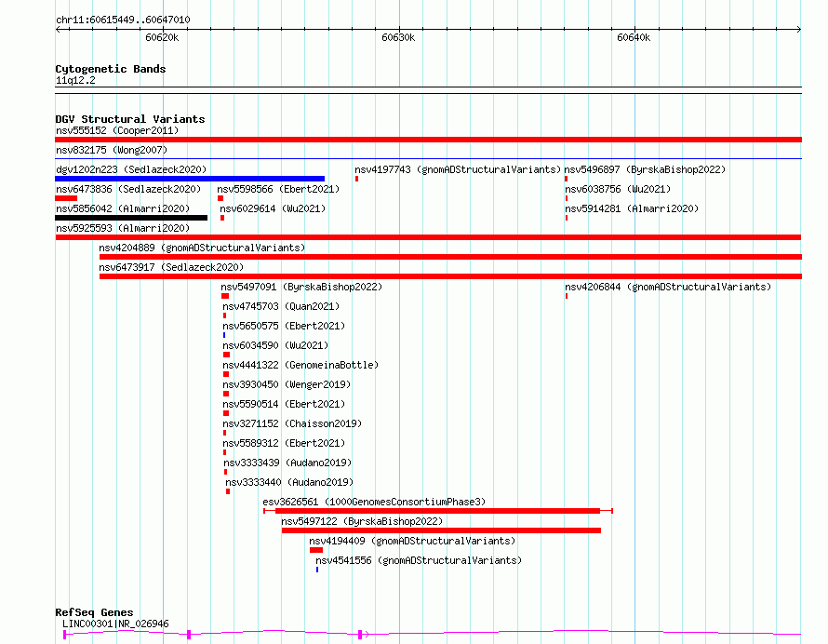The width and height of the screenshot is (828, 644).
Task: Click the red marker under nsv4197743
Action: [x=357, y=179]
